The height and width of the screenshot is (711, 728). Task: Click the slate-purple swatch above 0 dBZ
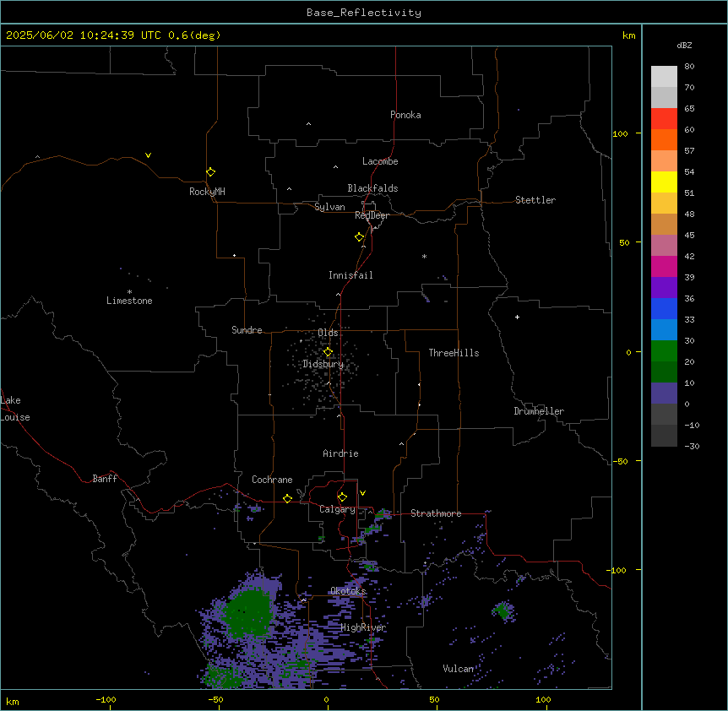click(x=664, y=393)
